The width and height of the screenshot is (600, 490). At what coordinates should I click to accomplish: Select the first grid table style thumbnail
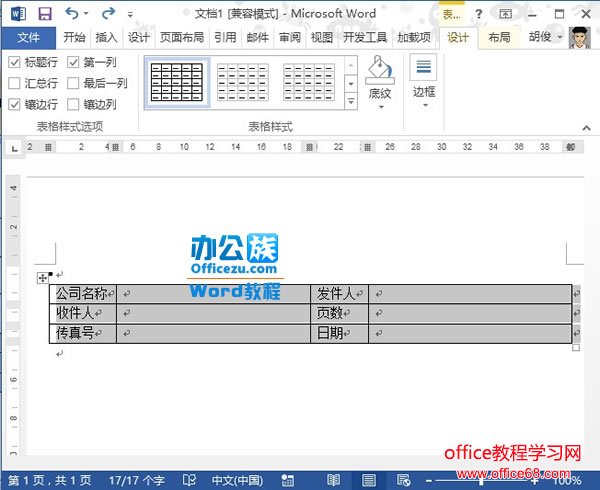click(x=177, y=82)
